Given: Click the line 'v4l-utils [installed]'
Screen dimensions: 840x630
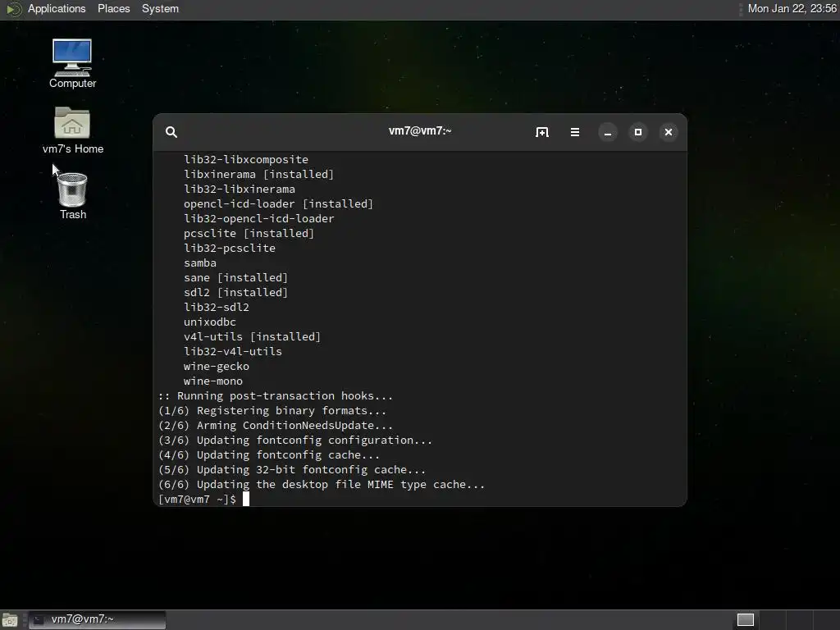Looking at the screenshot, I should point(253,337).
